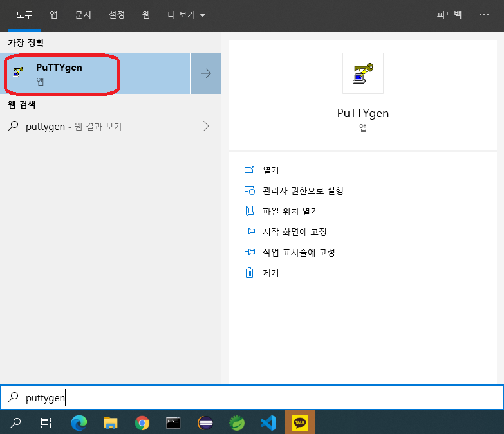This screenshot has height=434, width=504.
Task: Click the trash can icon beside 제거
Action: click(250, 273)
